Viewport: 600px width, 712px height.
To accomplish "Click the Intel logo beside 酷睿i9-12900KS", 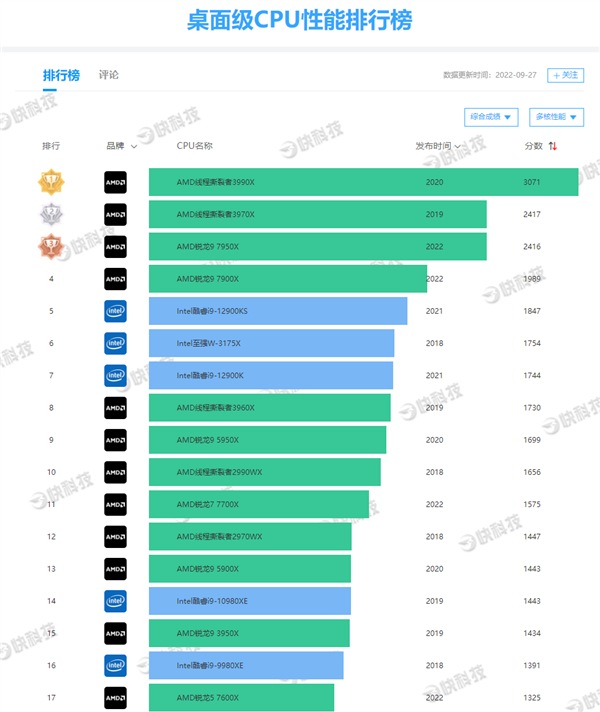I will coord(116,311).
